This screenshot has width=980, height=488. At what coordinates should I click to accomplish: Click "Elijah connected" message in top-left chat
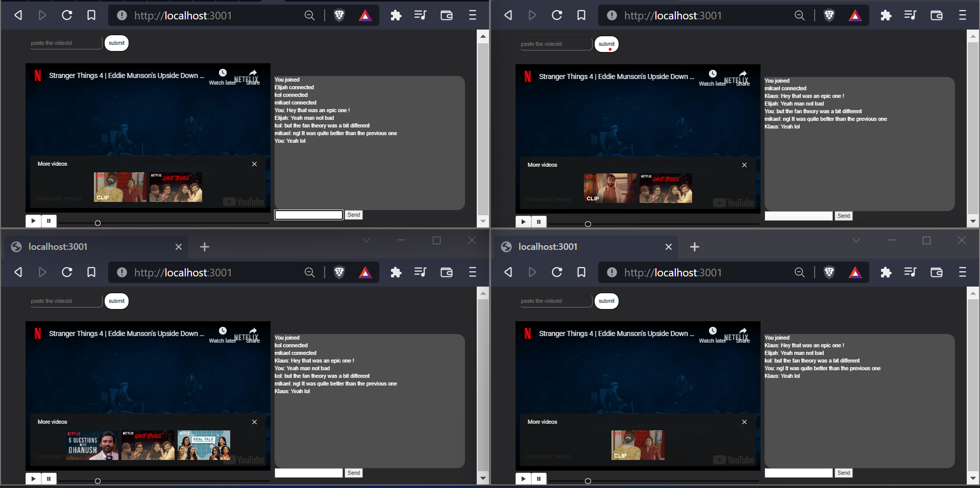tap(294, 88)
